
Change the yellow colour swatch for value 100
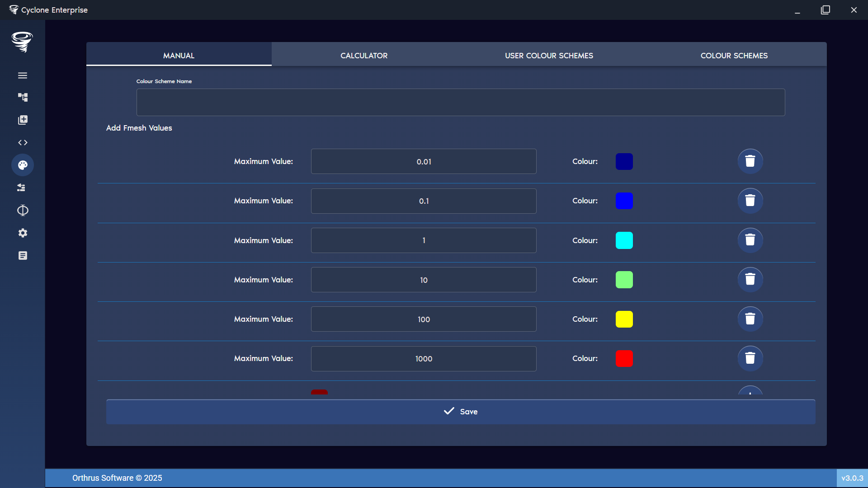624,319
